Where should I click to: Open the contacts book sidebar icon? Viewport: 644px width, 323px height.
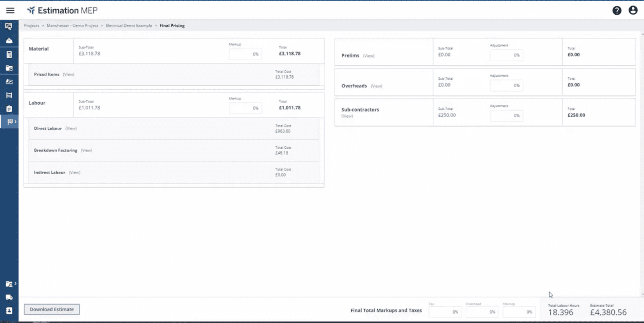[9, 311]
